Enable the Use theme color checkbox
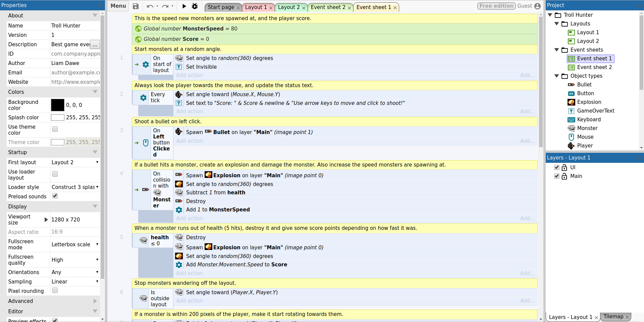The width and height of the screenshot is (644, 322). (55, 129)
